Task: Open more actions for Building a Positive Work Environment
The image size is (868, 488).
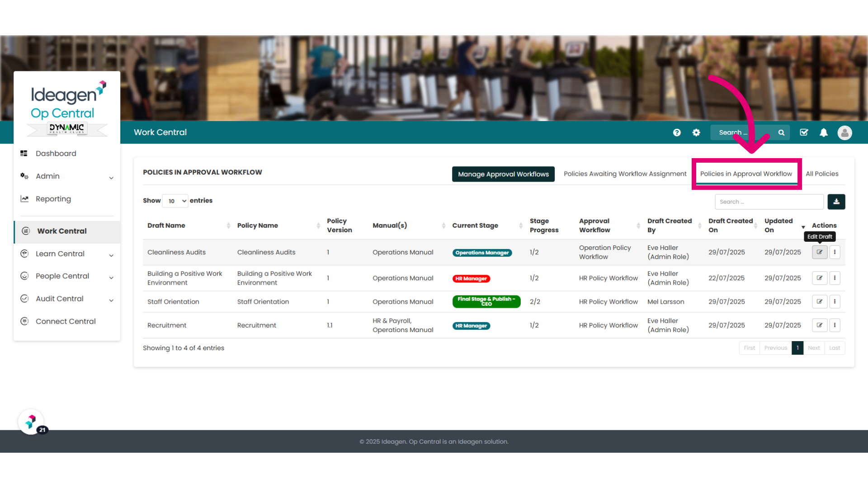Action: point(835,278)
